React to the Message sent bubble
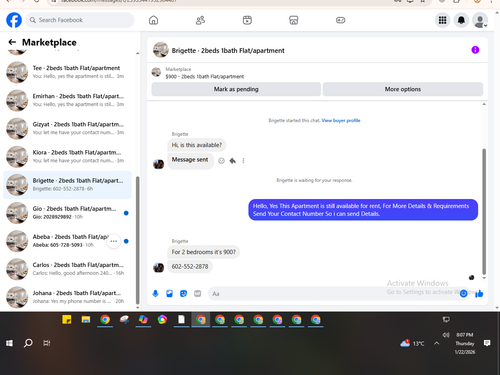This screenshot has width=500, height=375. click(x=221, y=161)
